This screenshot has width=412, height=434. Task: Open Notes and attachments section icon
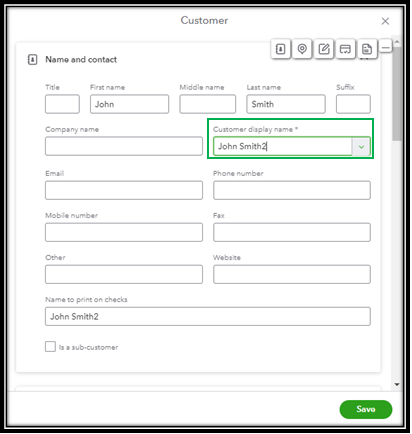coord(324,49)
